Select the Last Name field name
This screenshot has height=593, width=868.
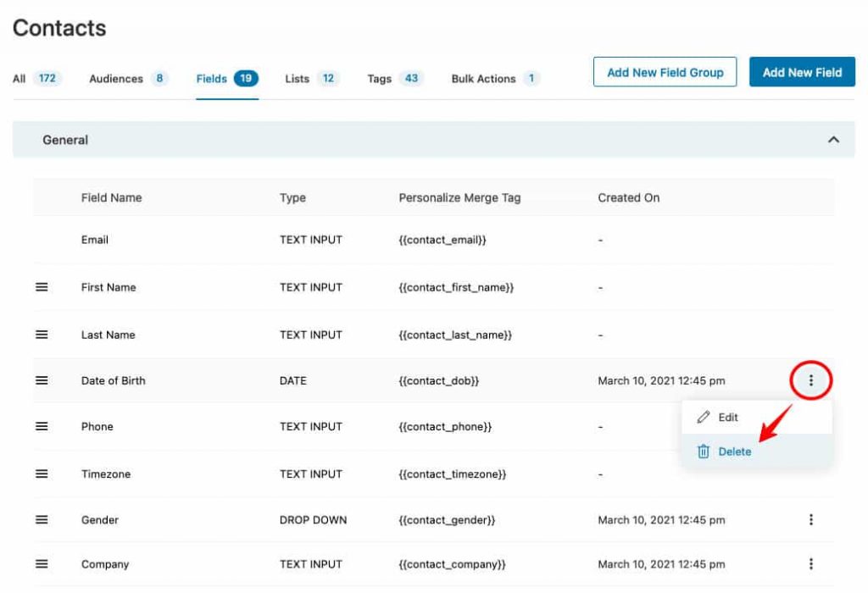(108, 335)
